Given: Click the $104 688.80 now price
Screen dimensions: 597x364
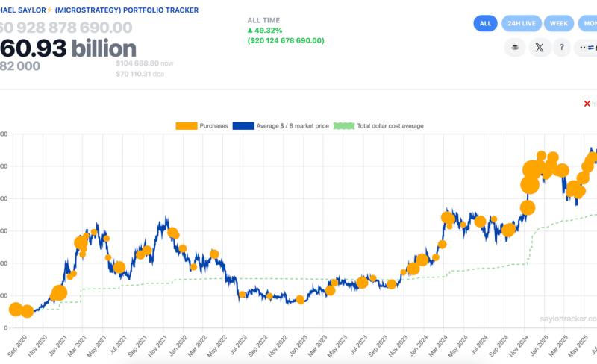Looking at the screenshot, I should click(x=145, y=63).
